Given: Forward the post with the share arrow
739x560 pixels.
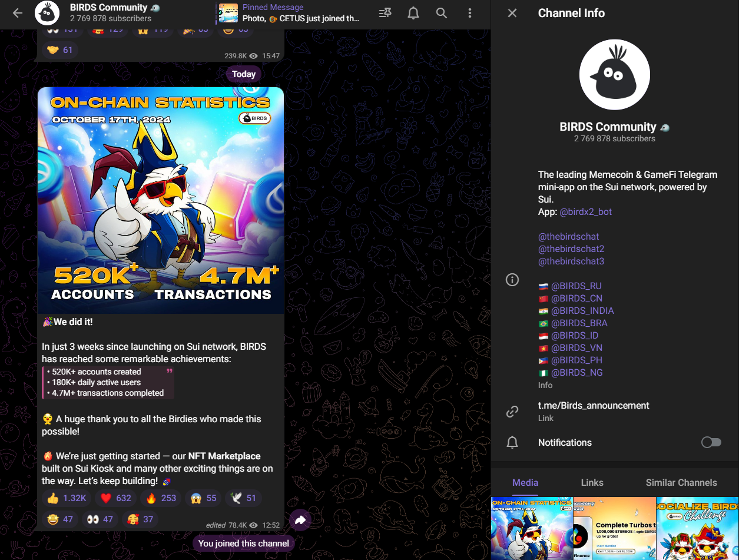Looking at the screenshot, I should pos(300,520).
